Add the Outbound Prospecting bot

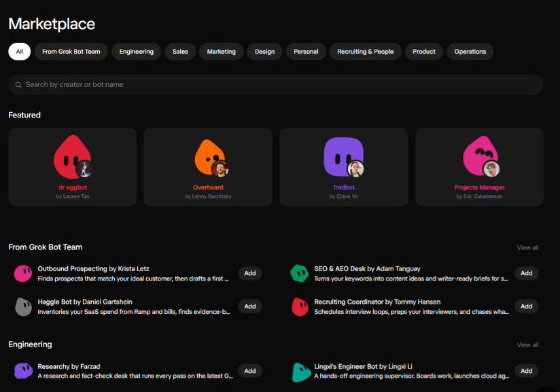(250, 273)
